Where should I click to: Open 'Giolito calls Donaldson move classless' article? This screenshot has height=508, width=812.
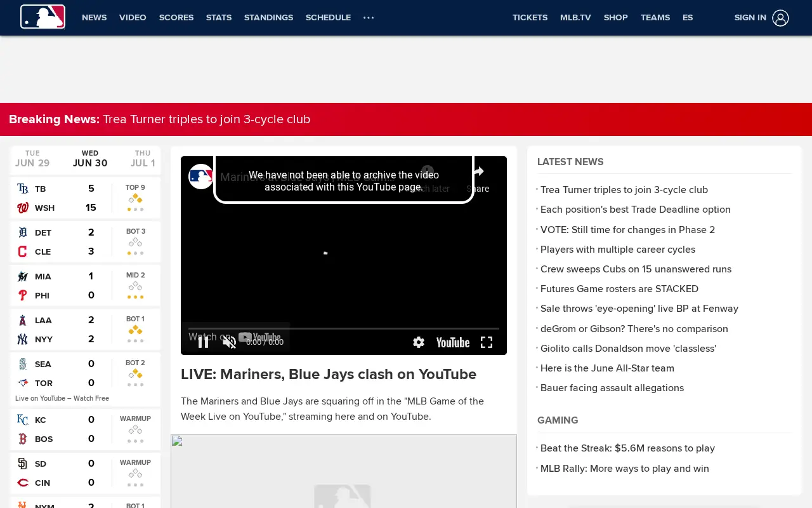628,349
